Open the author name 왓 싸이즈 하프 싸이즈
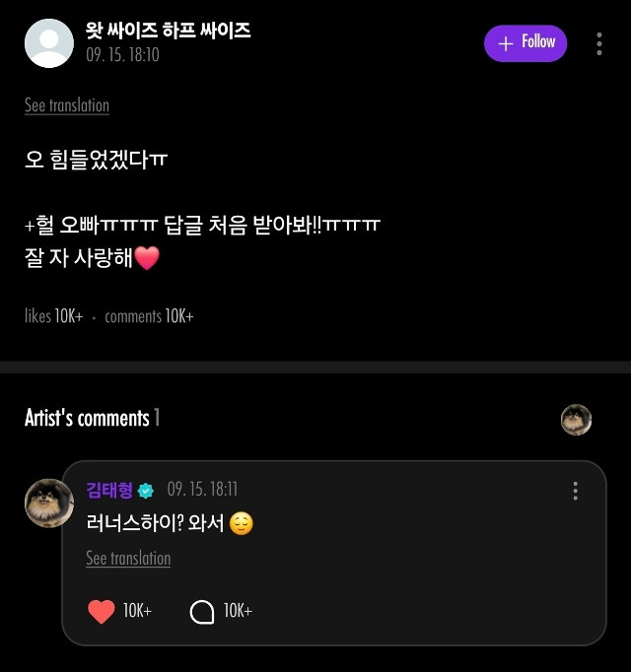 (169, 31)
